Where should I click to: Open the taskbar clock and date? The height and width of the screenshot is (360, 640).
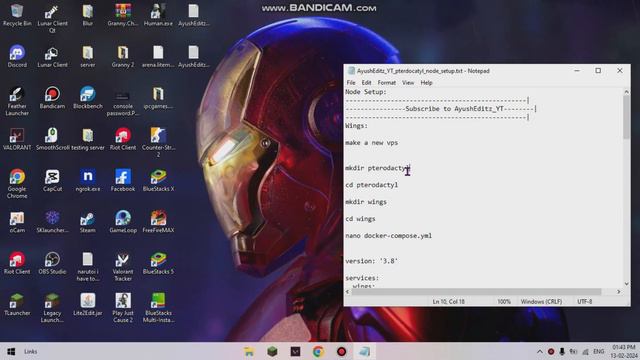(x=623, y=351)
